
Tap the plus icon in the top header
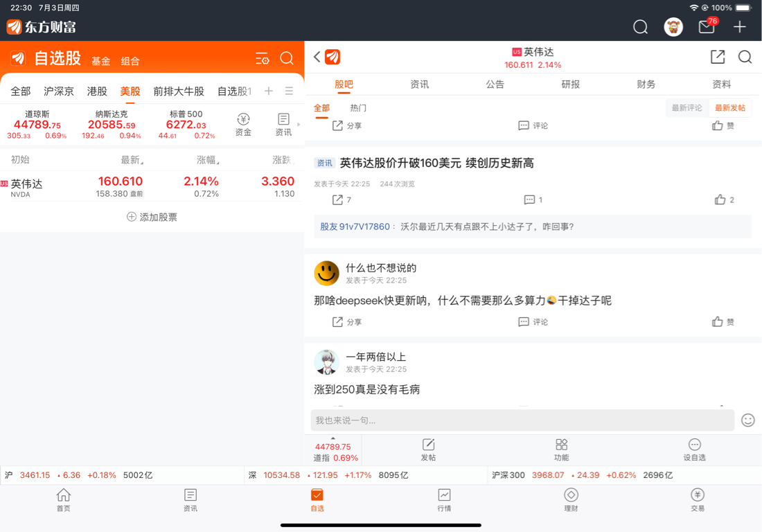pos(739,27)
